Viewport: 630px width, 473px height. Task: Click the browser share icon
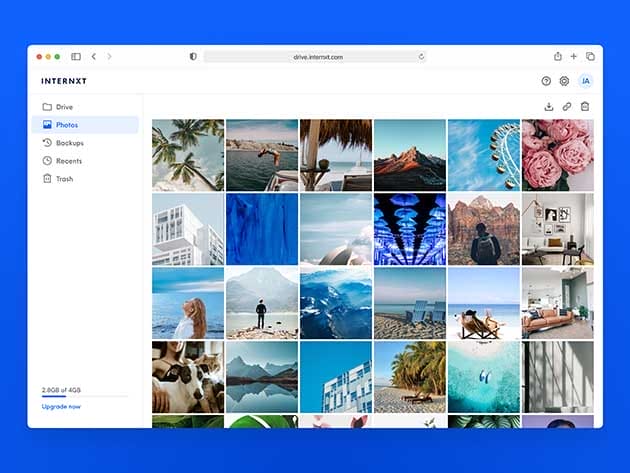[x=557, y=57]
